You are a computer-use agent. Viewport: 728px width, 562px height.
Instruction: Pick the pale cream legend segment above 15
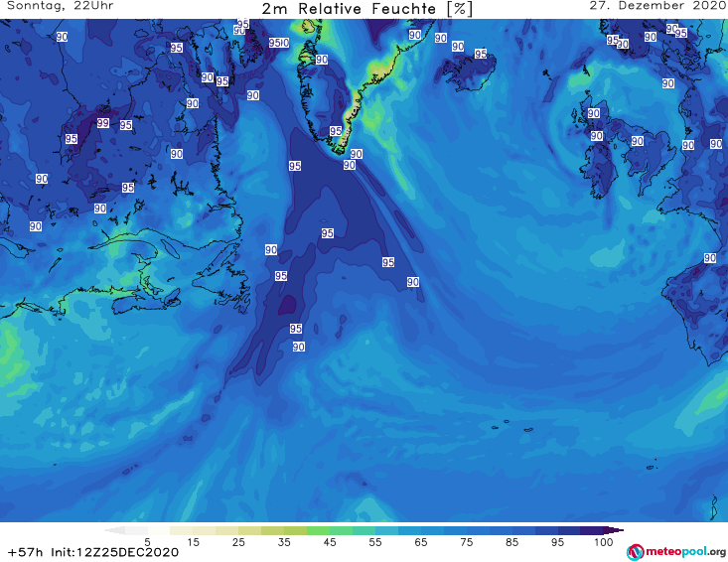coord(182,530)
